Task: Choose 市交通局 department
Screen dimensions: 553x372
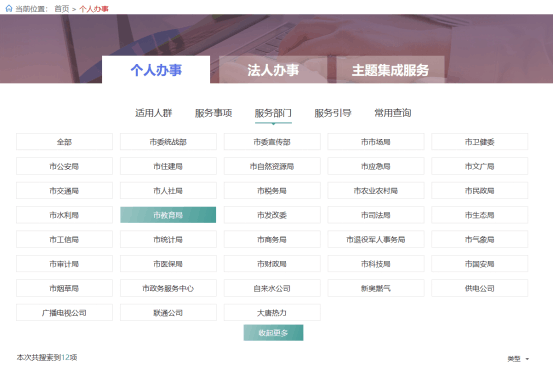Action: 64,191
